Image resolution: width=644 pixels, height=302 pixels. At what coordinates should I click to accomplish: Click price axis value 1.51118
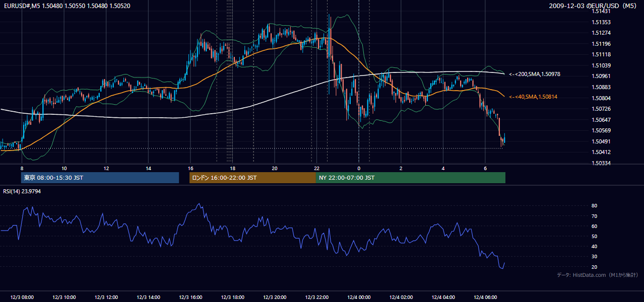point(601,55)
